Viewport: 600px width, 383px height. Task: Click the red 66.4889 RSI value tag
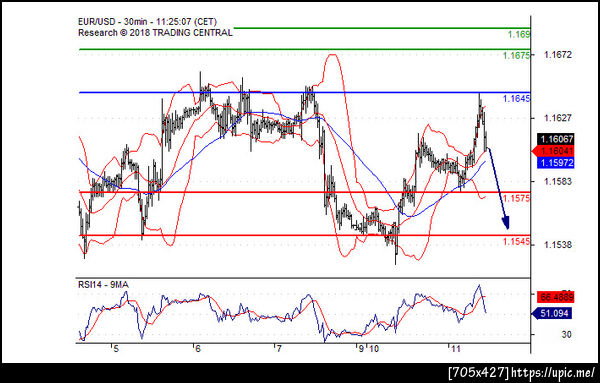click(x=556, y=297)
